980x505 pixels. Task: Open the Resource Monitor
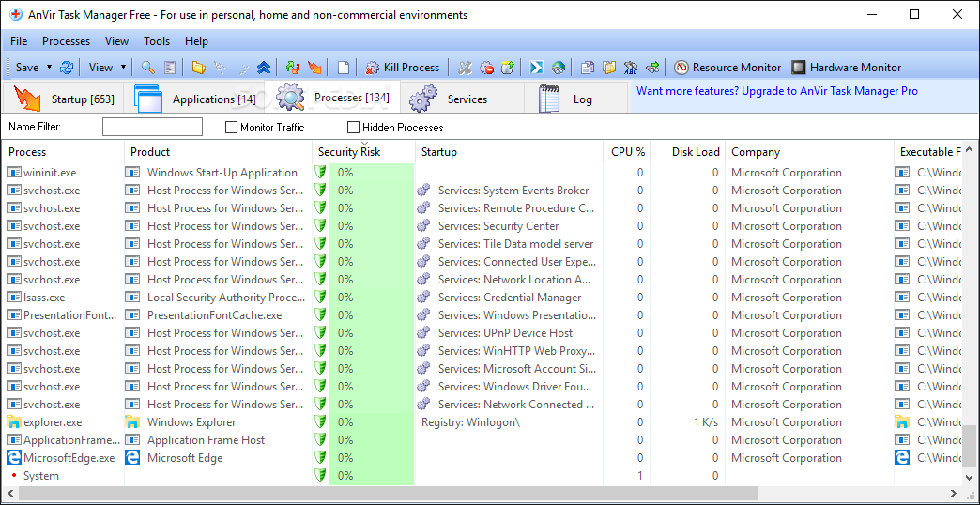[728, 68]
